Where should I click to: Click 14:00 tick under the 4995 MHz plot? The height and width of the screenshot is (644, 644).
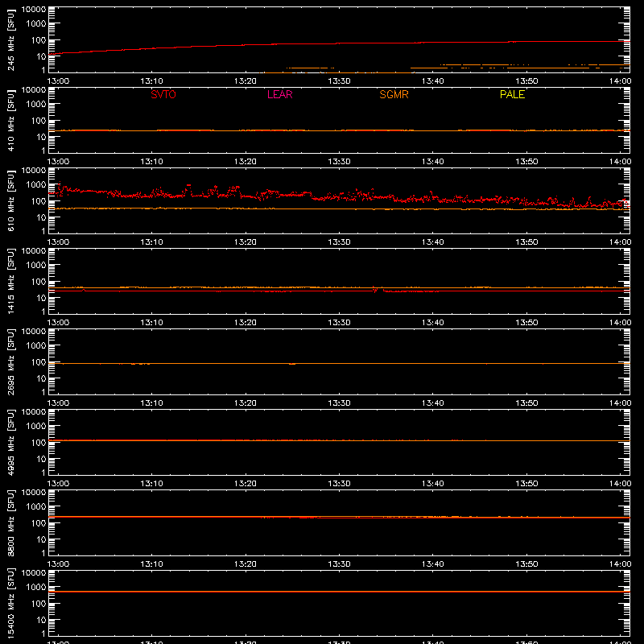click(620, 484)
